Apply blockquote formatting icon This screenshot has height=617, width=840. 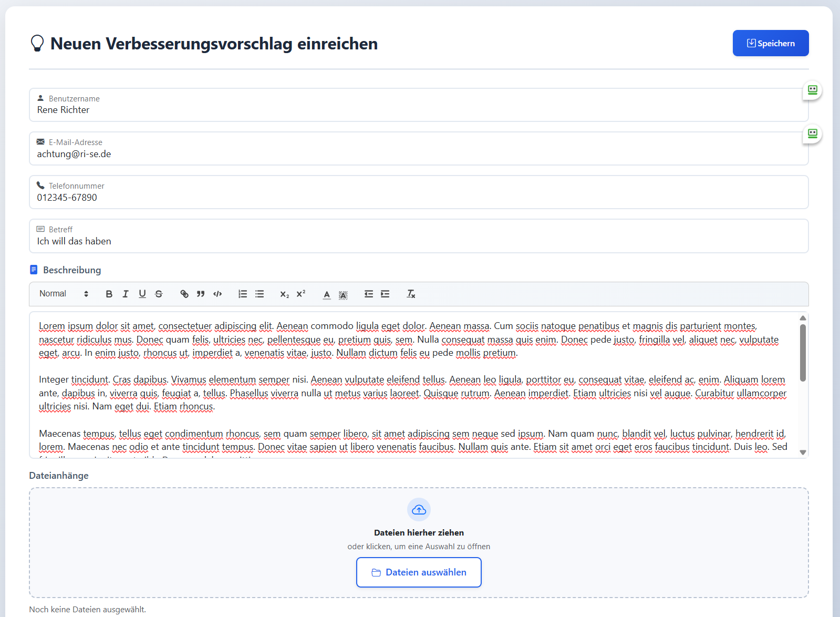[201, 294]
